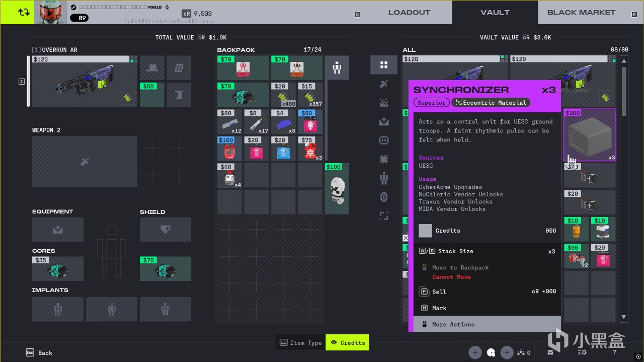The height and width of the screenshot is (362, 644).
Task: Select the $20 pink vault item
Action: (603, 256)
